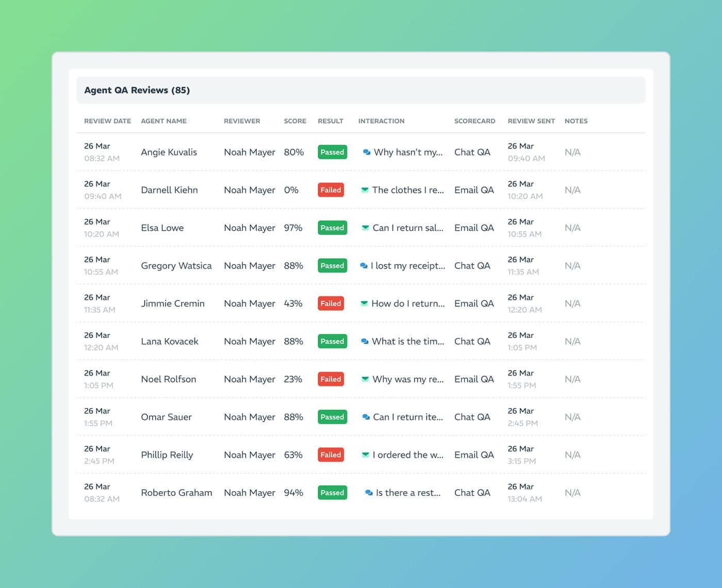Click email icon beside 'How do I return...'
This screenshot has height=588, width=722.
[x=365, y=303]
